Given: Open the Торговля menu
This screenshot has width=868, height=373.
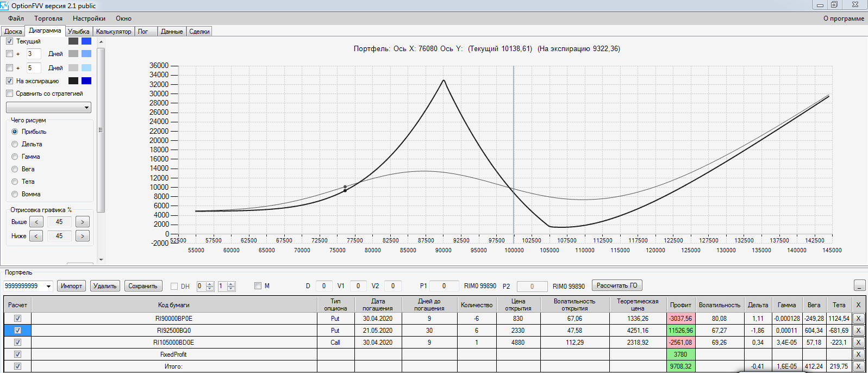Looking at the screenshot, I should click(48, 18).
